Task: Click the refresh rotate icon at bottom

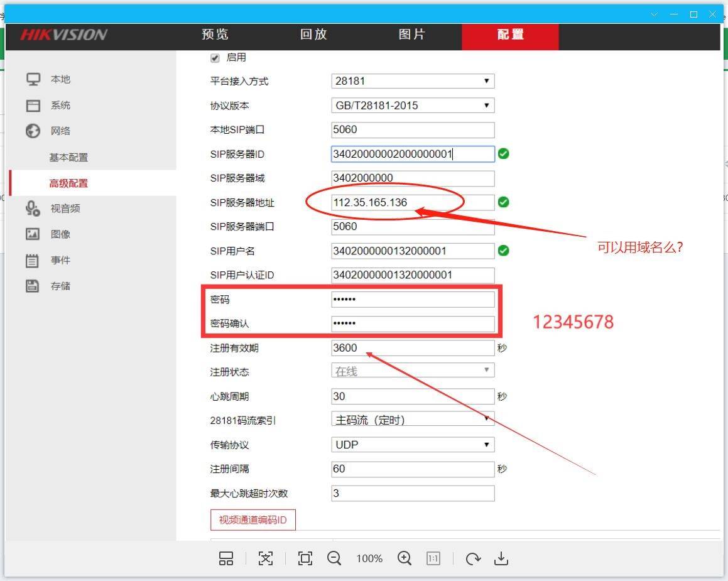Action: [x=472, y=558]
